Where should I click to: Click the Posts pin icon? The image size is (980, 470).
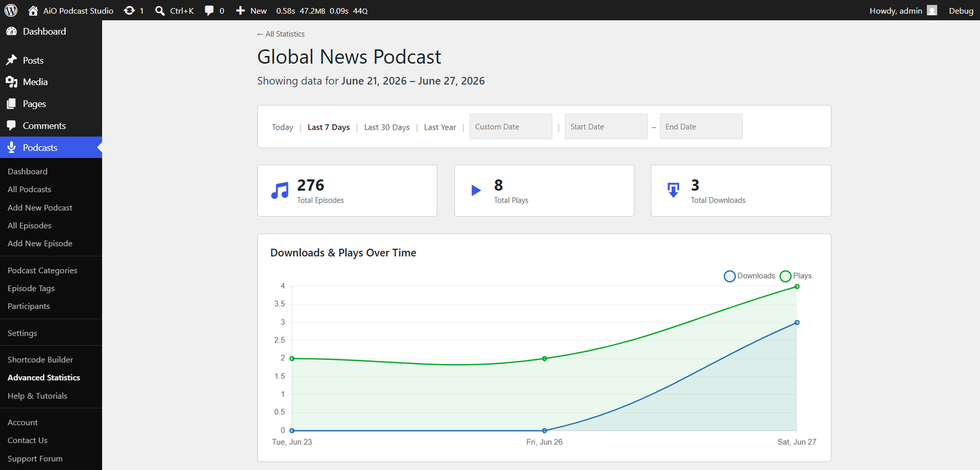tap(11, 60)
